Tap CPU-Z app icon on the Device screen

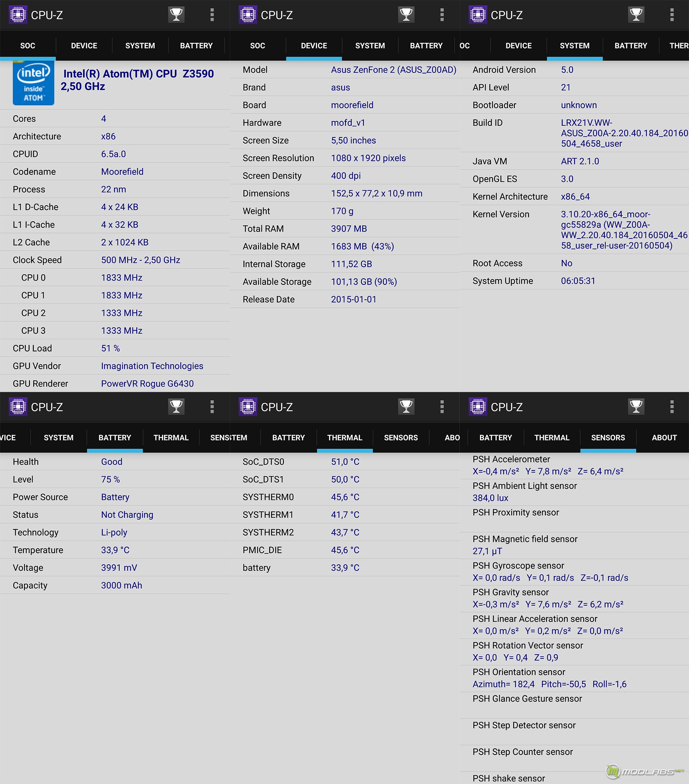click(x=248, y=15)
